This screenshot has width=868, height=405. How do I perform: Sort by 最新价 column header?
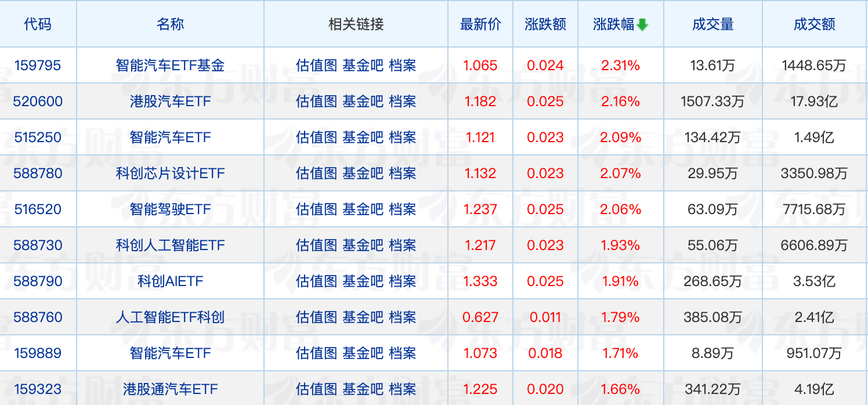pyautogui.click(x=480, y=24)
